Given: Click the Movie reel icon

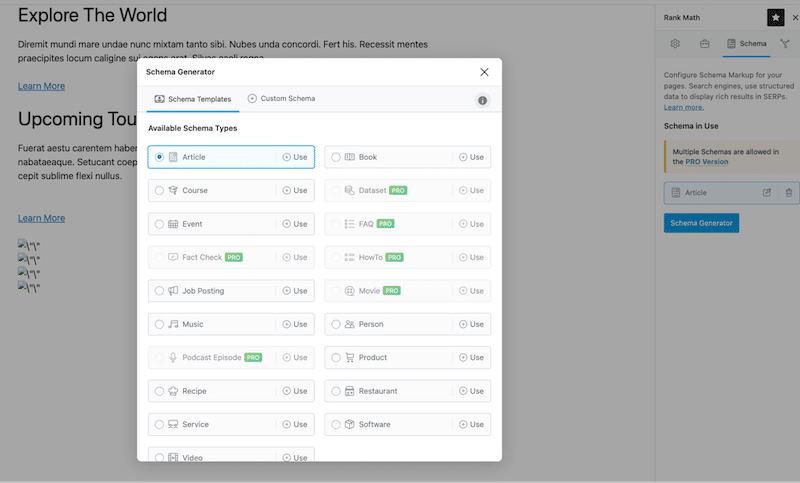Looking at the screenshot, I should click(x=349, y=291).
